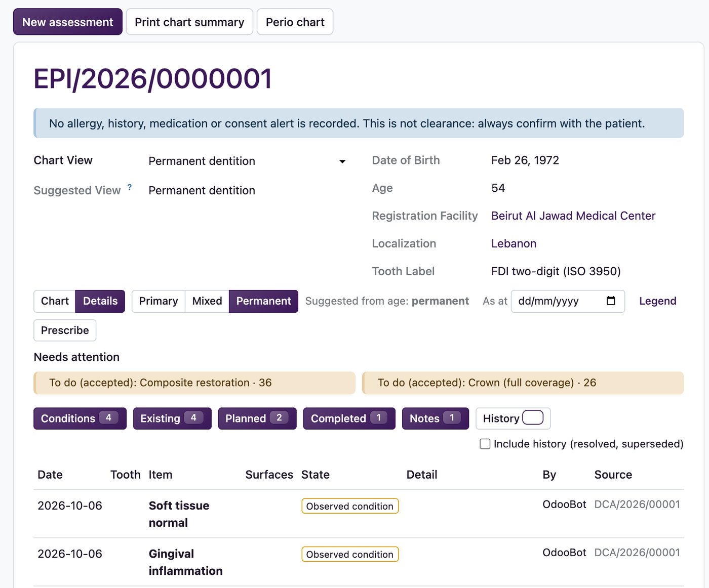Switch to the Chart tab
The width and height of the screenshot is (709, 588).
tap(55, 301)
